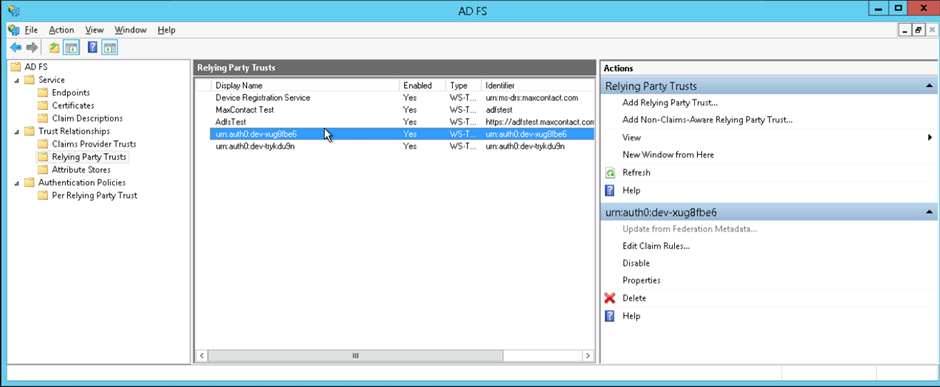Click the AD FS icon in title bar
Screen dimensions: 940x387
click(13, 10)
